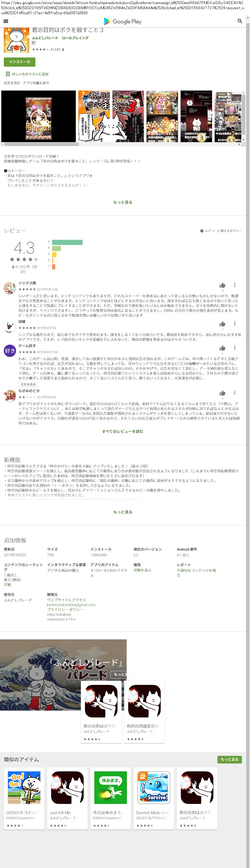Open 今日は休みます。 app card
This screenshot has width=250, height=868.
(111, 798)
